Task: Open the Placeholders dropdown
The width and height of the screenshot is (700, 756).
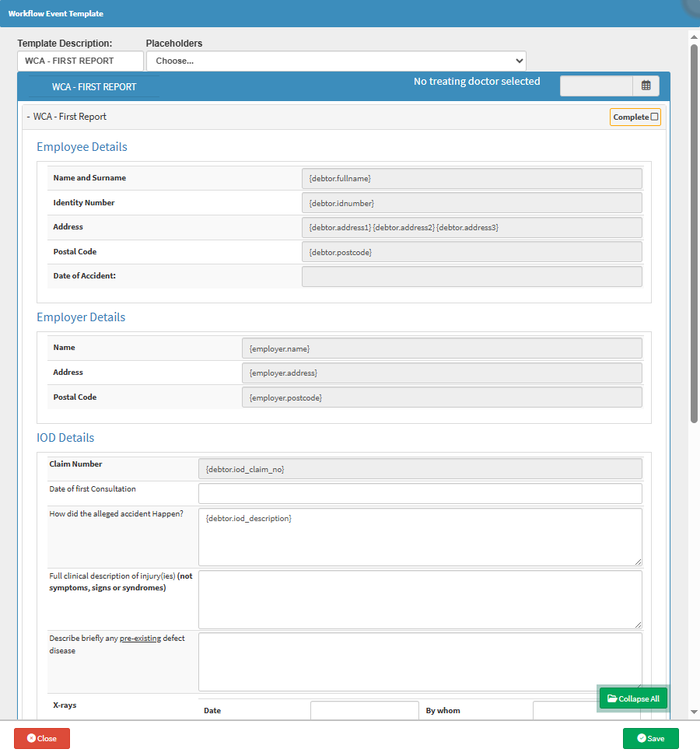Action: pyautogui.click(x=336, y=61)
